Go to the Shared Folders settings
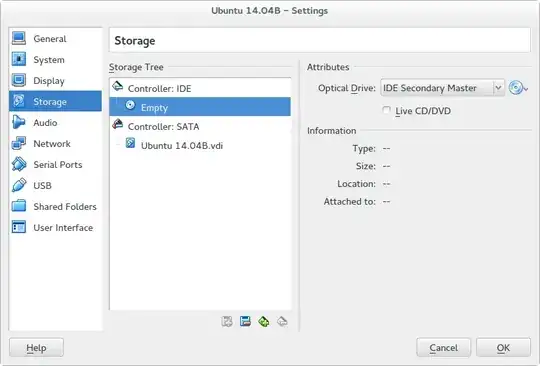The width and height of the screenshot is (540, 366). pyautogui.click(x=55, y=207)
